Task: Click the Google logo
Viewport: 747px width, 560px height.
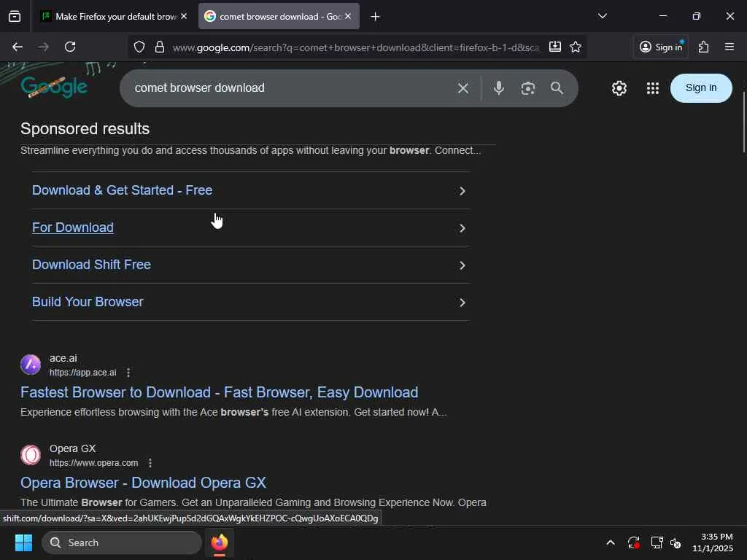Action: (x=54, y=87)
